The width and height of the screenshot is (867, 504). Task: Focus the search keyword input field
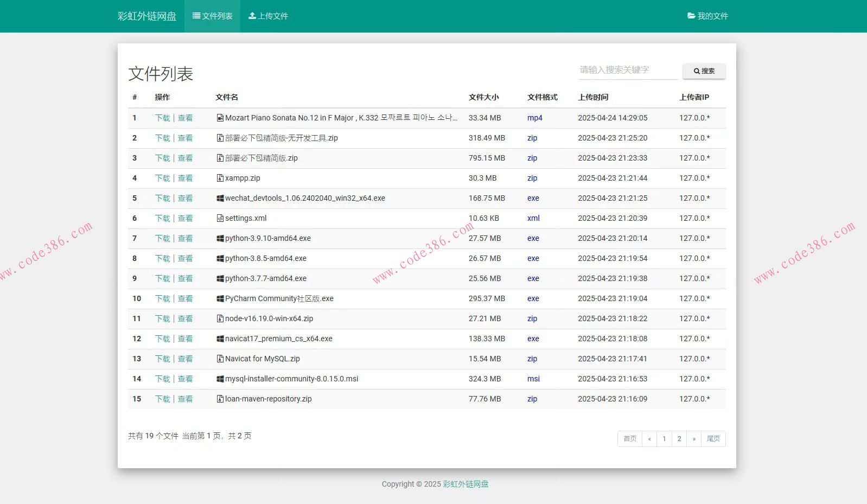(x=628, y=70)
